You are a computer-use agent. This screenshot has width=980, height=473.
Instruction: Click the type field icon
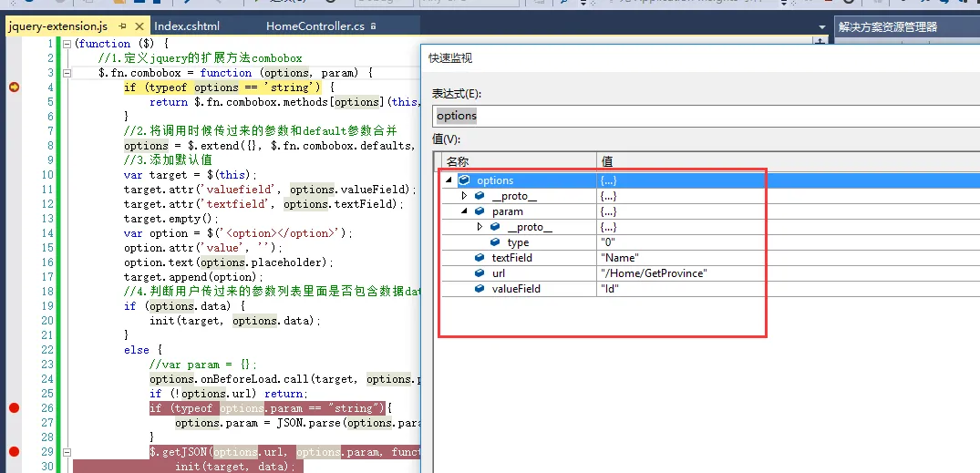495,242
